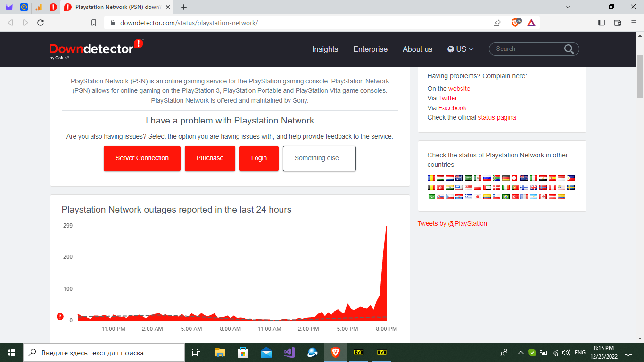Open the notification center icon
The width and height of the screenshot is (644, 362).
(x=628, y=353)
